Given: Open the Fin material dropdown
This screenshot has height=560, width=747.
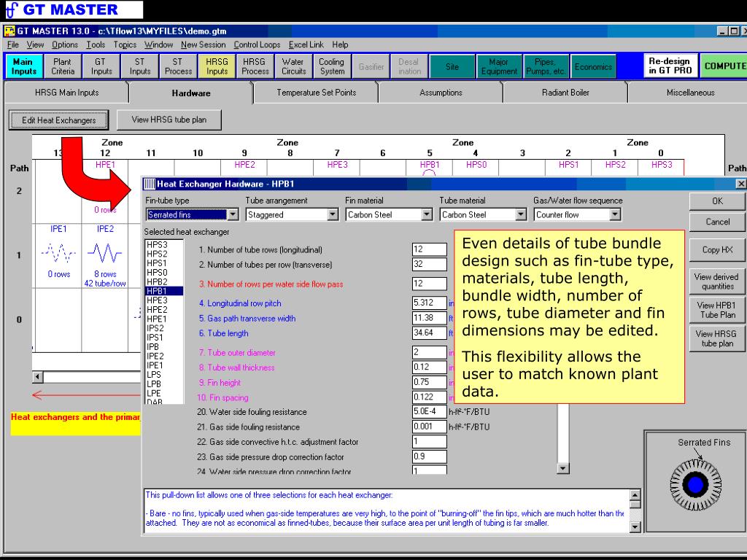Looking at the screenshot, I should [427, 215].
